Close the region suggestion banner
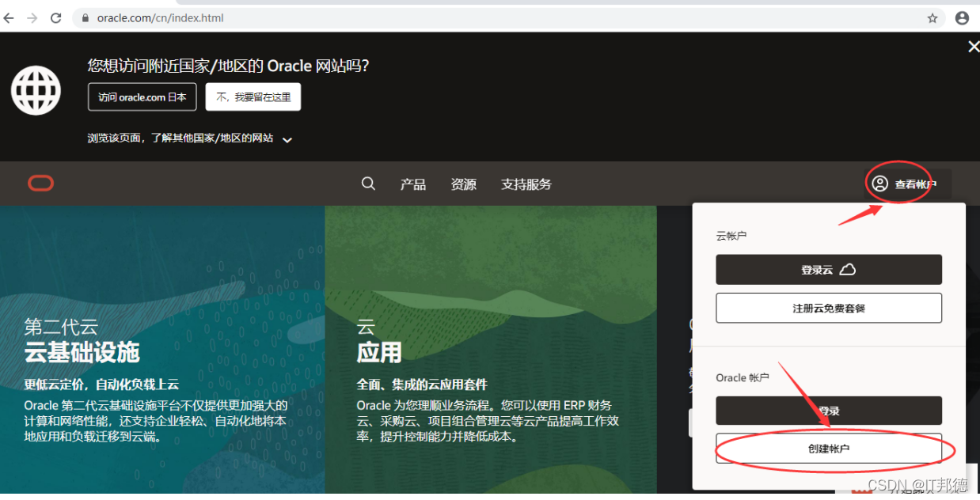 [x=973, y=47]
